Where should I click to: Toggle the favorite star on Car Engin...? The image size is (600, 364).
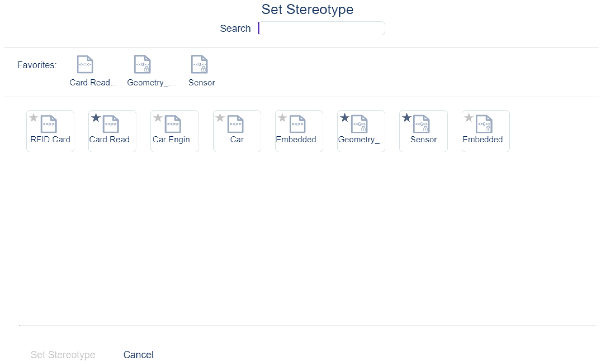point(158,118)
